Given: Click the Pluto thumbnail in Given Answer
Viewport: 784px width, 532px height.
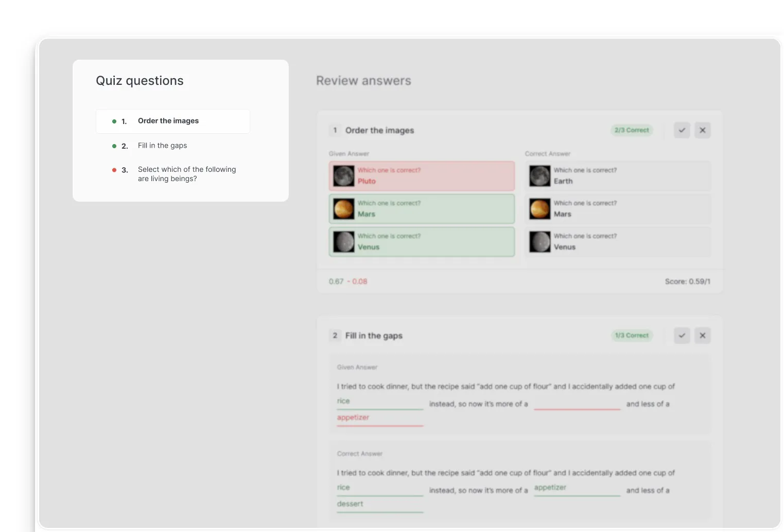Looking at the screenshot, I should click(x=344, y=176).
